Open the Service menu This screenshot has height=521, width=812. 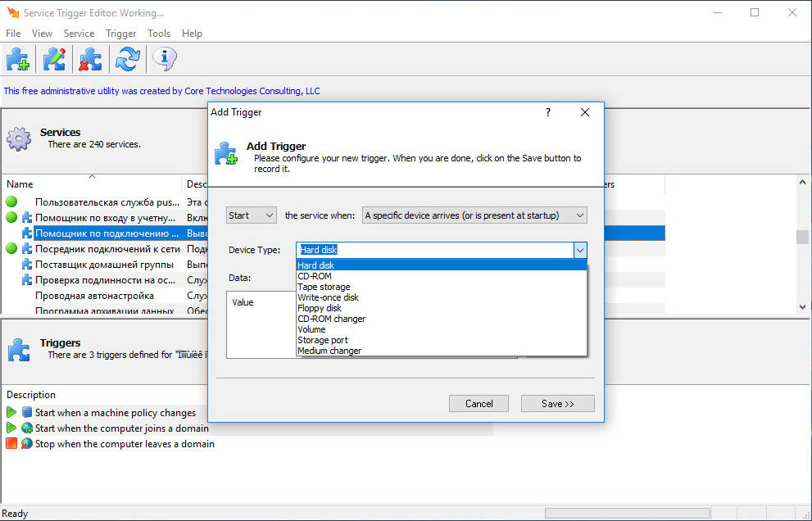point(79,33)
